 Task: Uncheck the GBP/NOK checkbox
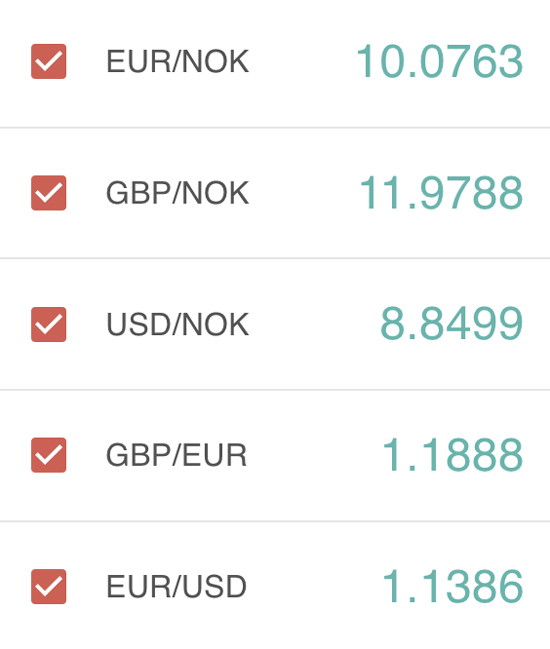tap(48, 193)
